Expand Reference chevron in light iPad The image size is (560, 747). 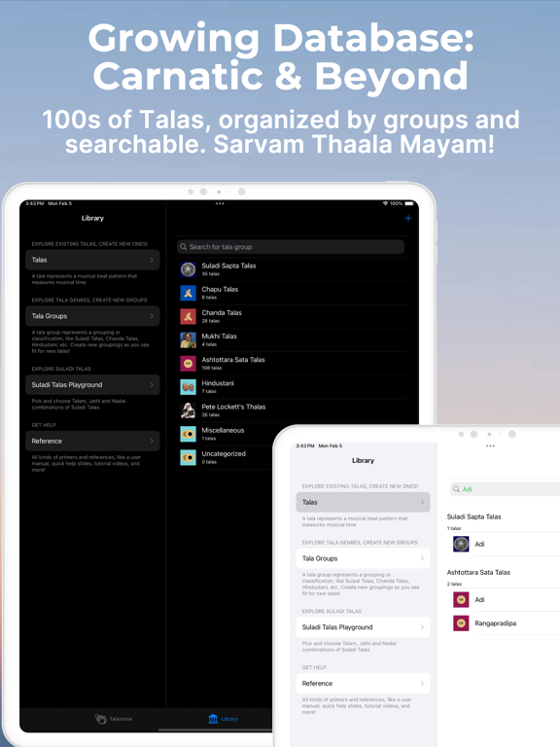(422, 683)
